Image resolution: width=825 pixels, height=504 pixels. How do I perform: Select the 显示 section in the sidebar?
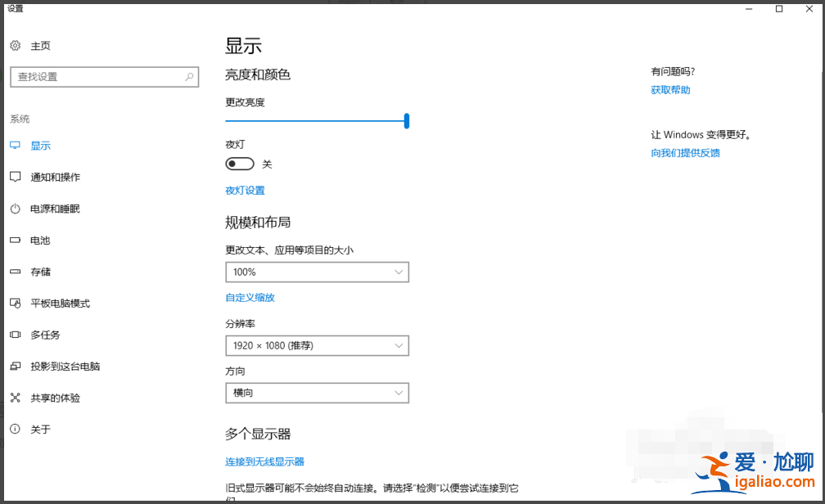[x=42, y=145]
